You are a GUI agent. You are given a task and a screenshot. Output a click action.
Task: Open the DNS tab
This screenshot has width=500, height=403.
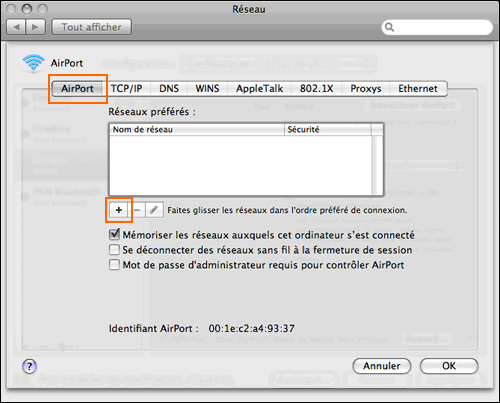point(169,89)
